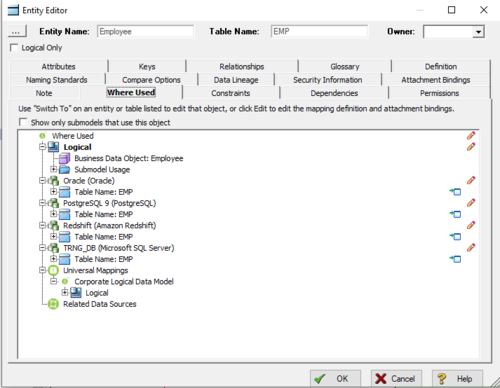Viewport: 500px width, 388px height.
Task: Click Switch To icon for Redshift EMP table
Action: tap(455, 237)
